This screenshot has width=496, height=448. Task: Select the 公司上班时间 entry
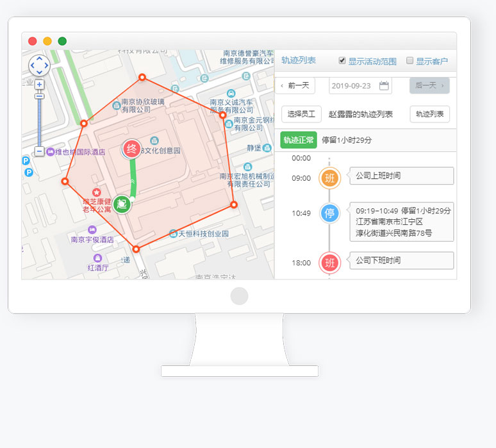pyautogui.click(x=401, y=176)
